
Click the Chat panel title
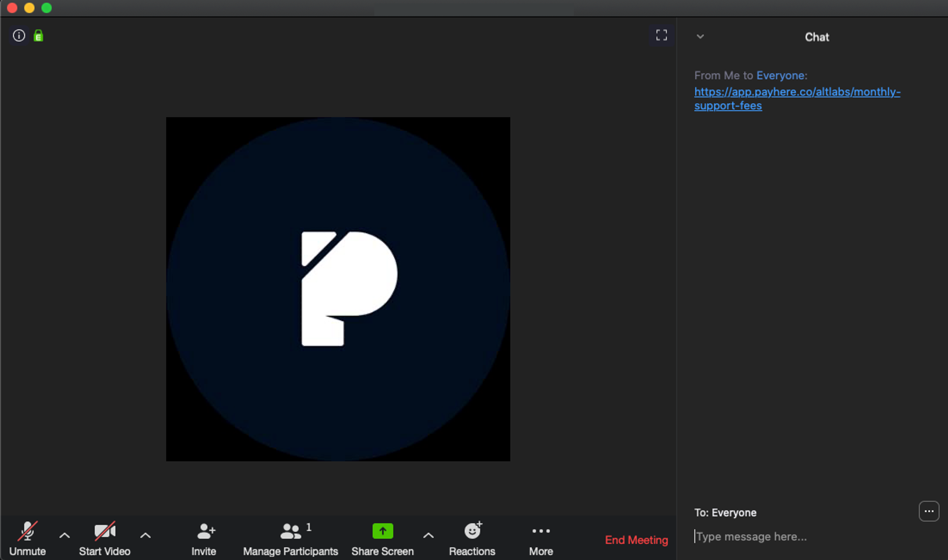tap(817, 37)
